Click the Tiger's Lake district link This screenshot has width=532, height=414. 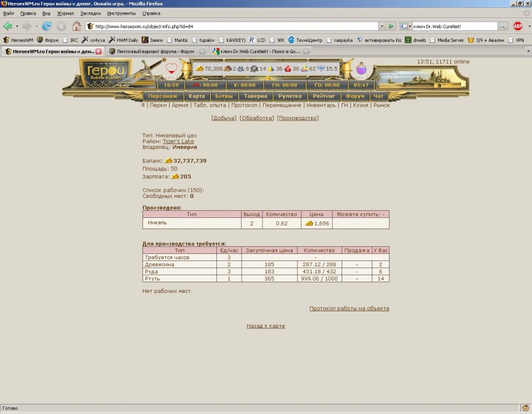pos(178,141)
